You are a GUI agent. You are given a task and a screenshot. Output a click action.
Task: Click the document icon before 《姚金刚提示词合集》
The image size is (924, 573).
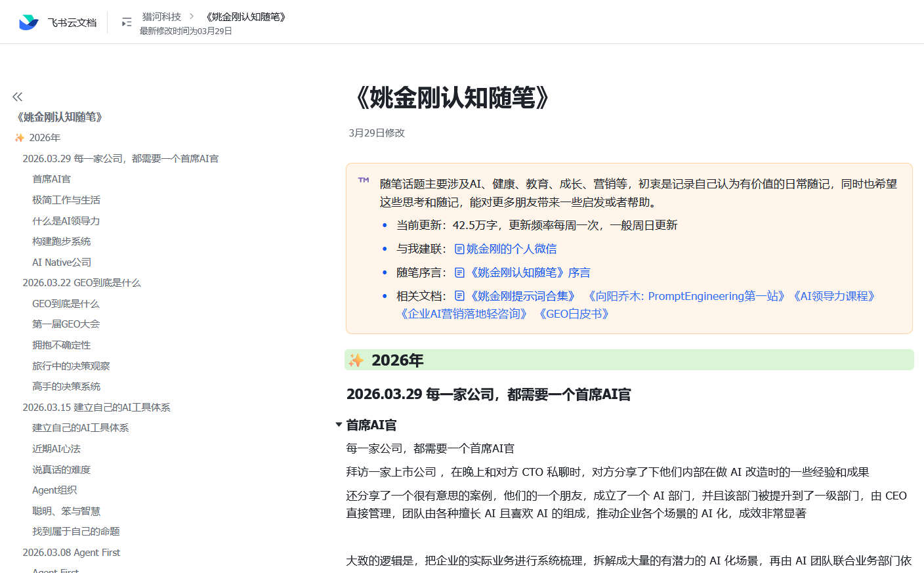459,296
